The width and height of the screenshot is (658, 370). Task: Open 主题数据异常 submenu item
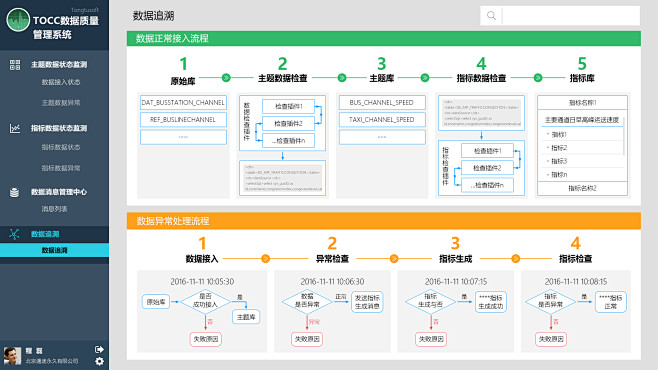pyautogui.click(x=61, y=103)
